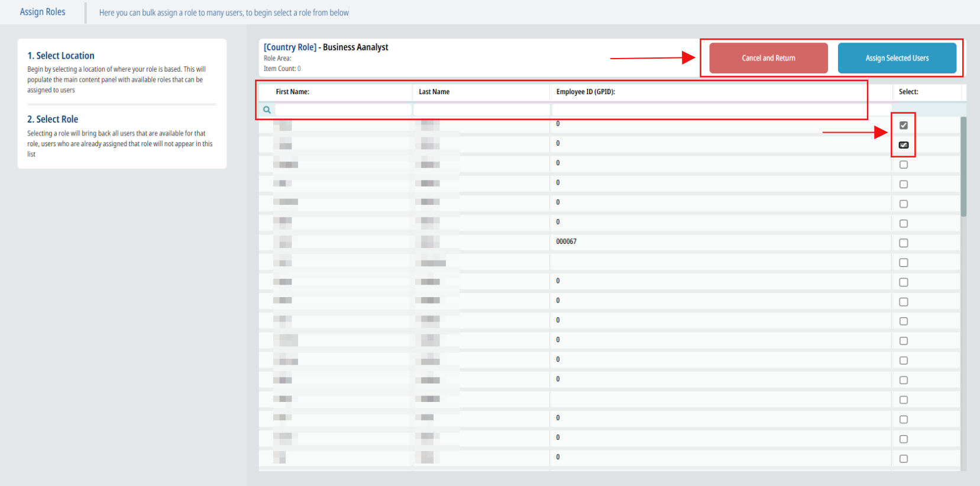Select the 1. Select Location step heading
This screenshot has height=486, width=980.
coord(61,56)
